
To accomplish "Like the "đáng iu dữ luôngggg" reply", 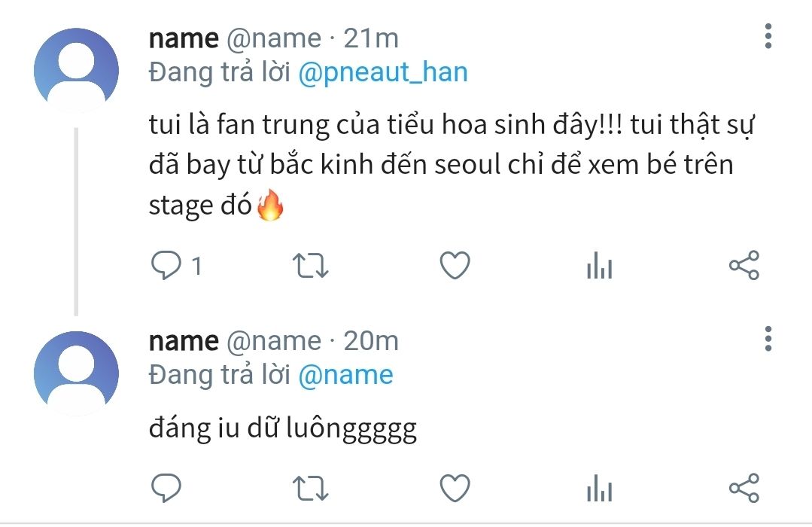I will pyautogui.click(x=455, y=489).
